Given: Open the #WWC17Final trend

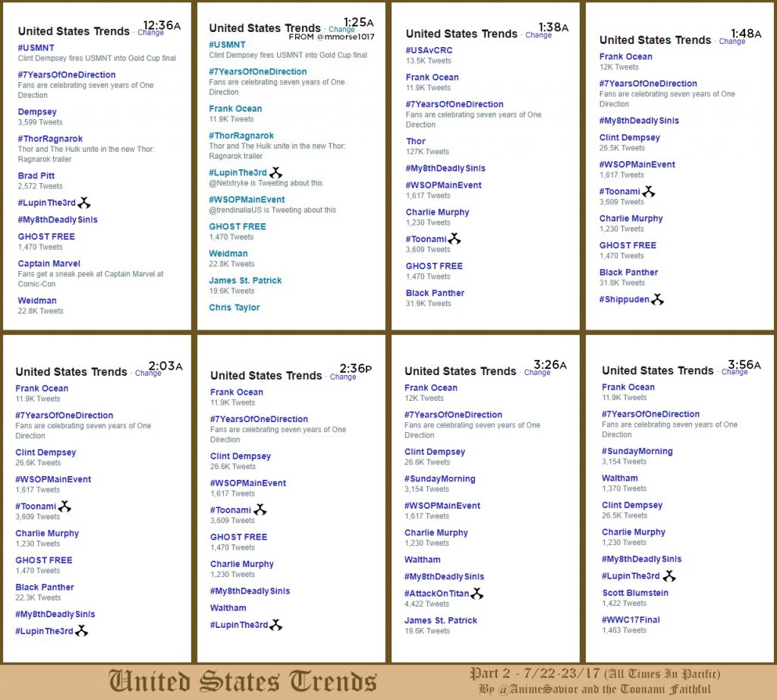Looking at the screenshot, I should tap(631, 620).
